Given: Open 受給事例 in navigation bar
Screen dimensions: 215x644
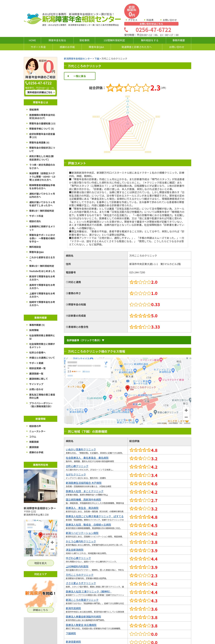Looking at the screenshot, I should click(x=84, y=40).
